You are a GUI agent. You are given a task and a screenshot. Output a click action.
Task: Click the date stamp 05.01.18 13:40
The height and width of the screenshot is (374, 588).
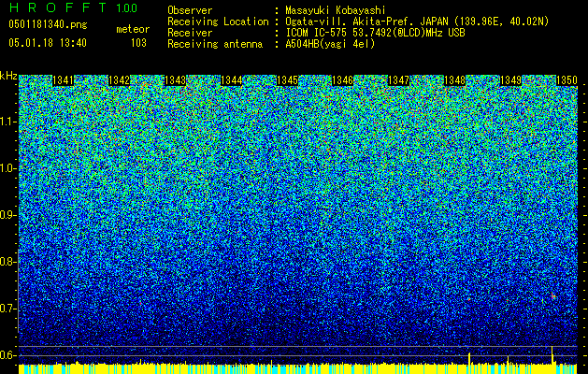click(x=48, y=43)
